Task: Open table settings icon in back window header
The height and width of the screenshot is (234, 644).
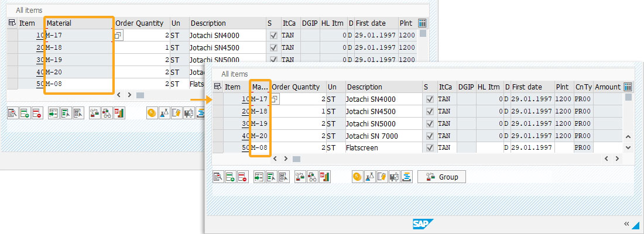Action: click(422, 23)
